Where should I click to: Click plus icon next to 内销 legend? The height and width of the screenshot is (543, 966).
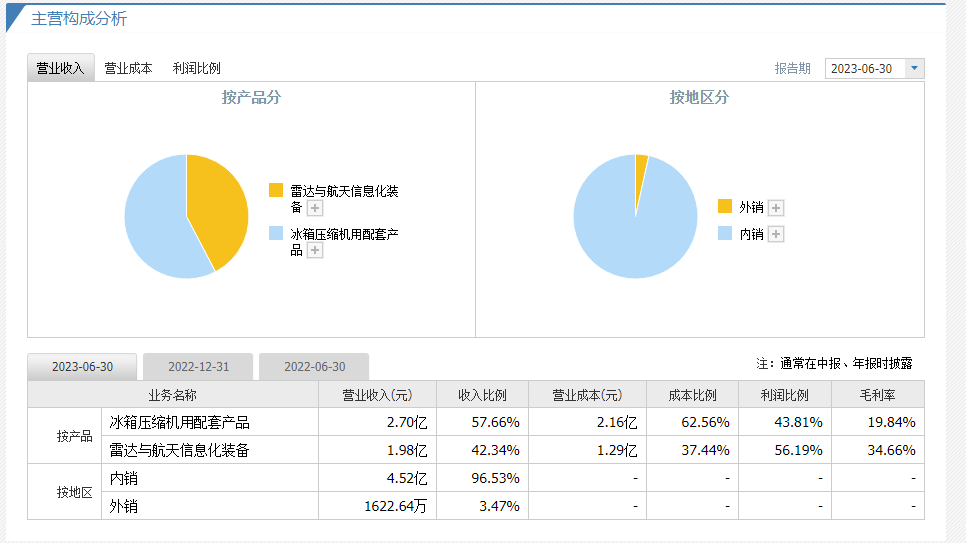[776, 234]
